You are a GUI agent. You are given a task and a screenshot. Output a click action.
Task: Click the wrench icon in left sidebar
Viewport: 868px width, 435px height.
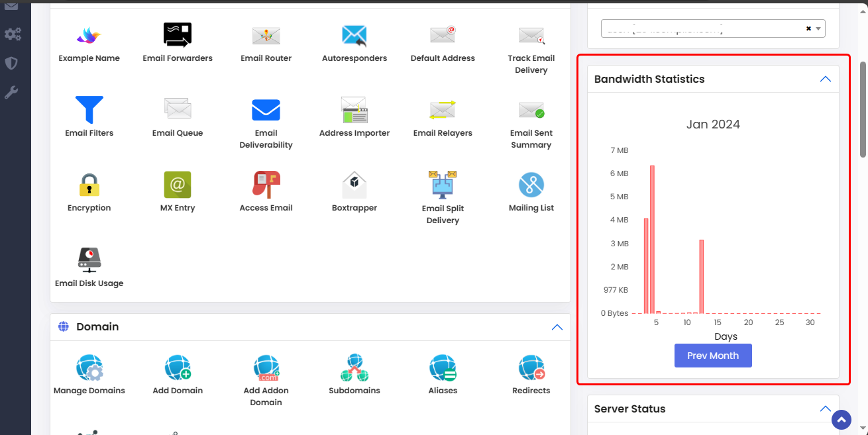click(11, 93)
